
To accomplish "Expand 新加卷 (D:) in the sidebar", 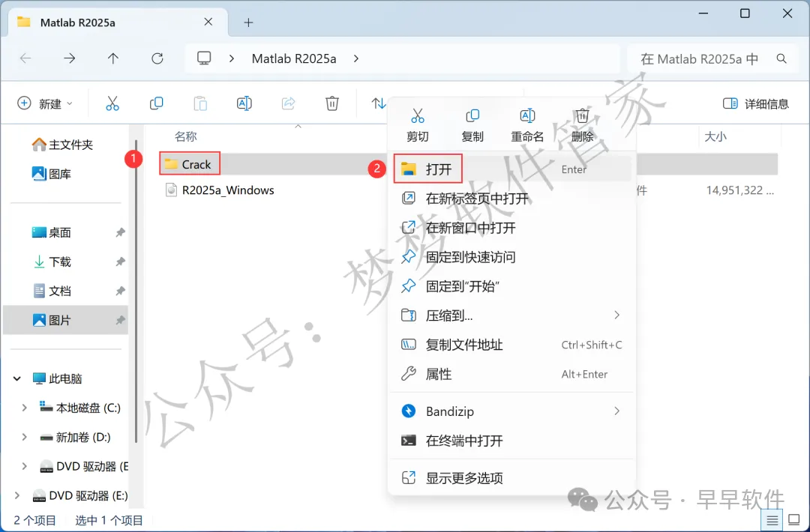I will click(24, 437).
